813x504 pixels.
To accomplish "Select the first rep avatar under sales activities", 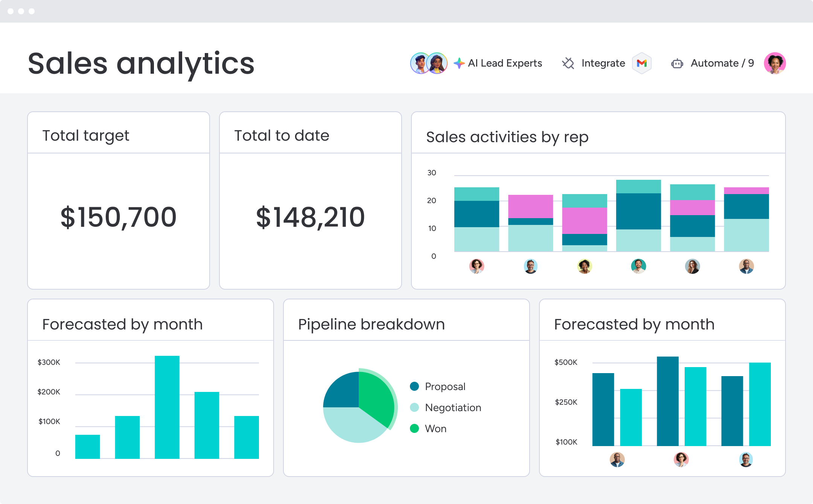I will [x=477, y=266].
